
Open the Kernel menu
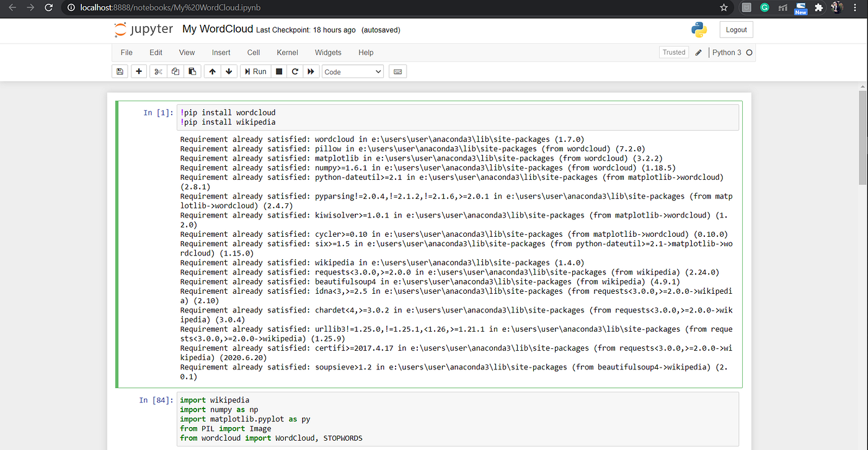[x=287, y=53]
